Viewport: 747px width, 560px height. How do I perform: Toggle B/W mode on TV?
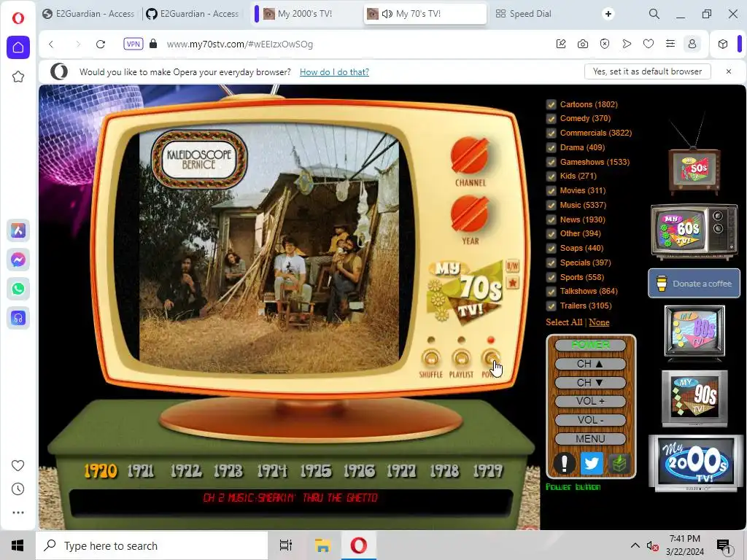[x=513, y=266]
